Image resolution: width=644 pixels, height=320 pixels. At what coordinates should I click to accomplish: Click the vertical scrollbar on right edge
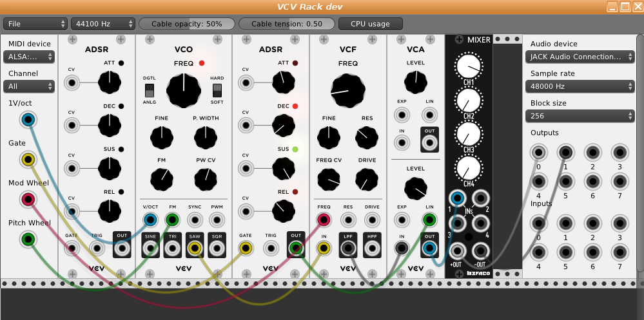pos(640,153)
